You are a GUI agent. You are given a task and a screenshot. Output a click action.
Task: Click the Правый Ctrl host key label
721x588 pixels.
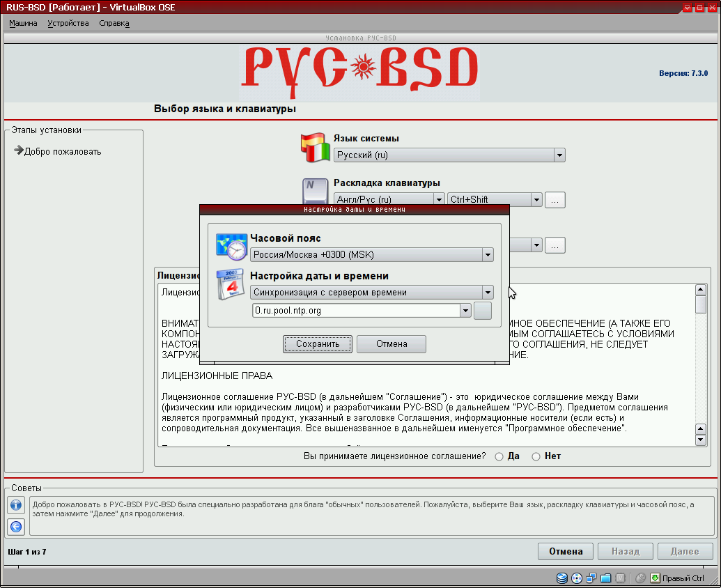tap(683, 578)
